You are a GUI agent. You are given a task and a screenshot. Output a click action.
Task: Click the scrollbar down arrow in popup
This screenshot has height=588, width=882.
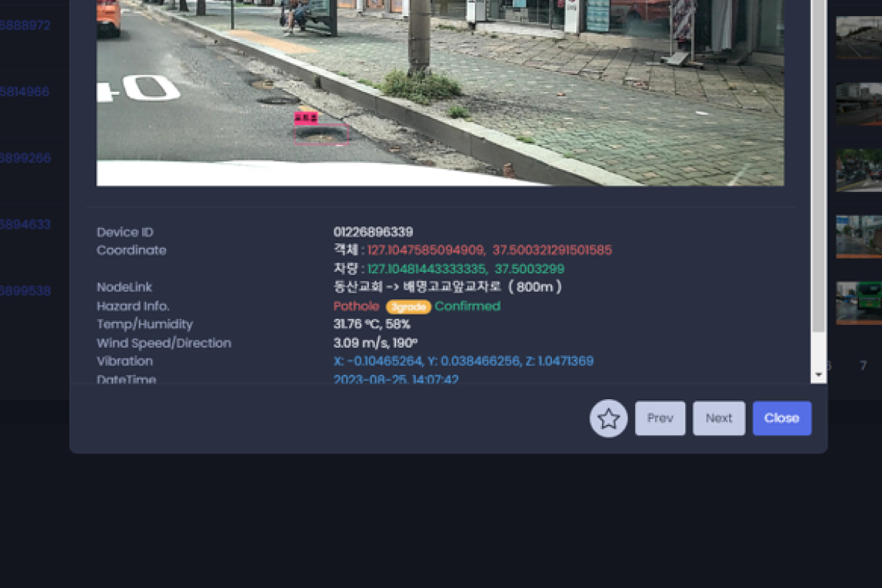pos(818,375)
